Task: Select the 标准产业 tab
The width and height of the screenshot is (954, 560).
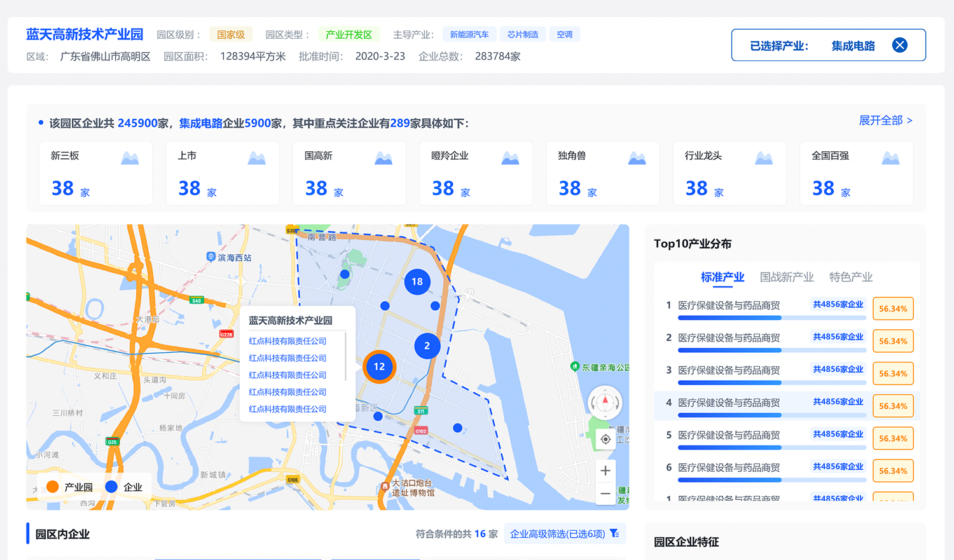Action: (722, 277)
